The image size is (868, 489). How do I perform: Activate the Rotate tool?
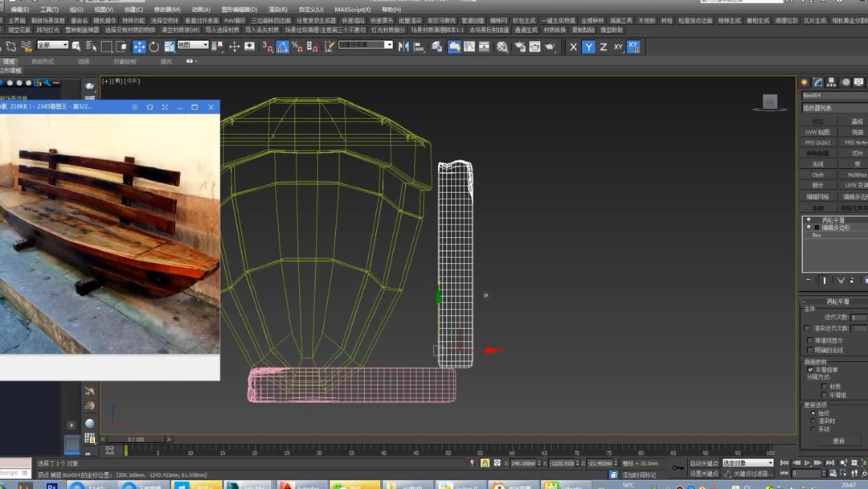pos(154,47)
